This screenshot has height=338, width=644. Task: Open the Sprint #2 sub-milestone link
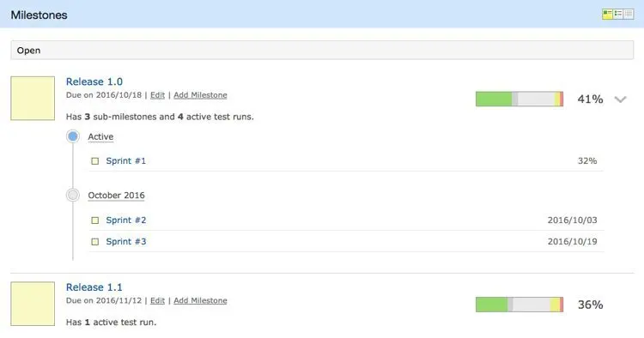(x=126, y=220)
